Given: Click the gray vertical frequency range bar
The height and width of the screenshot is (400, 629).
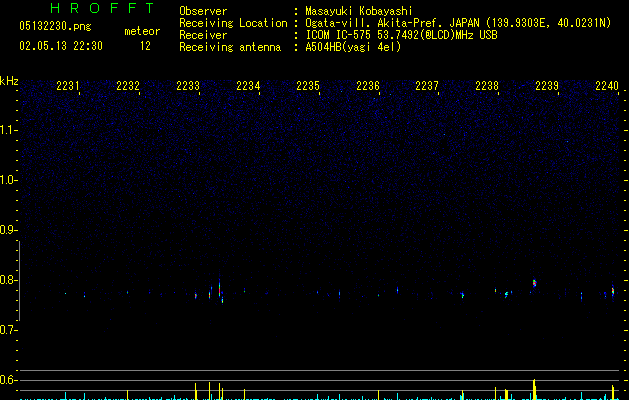Looking at the screenshot, I should (19, 280).
